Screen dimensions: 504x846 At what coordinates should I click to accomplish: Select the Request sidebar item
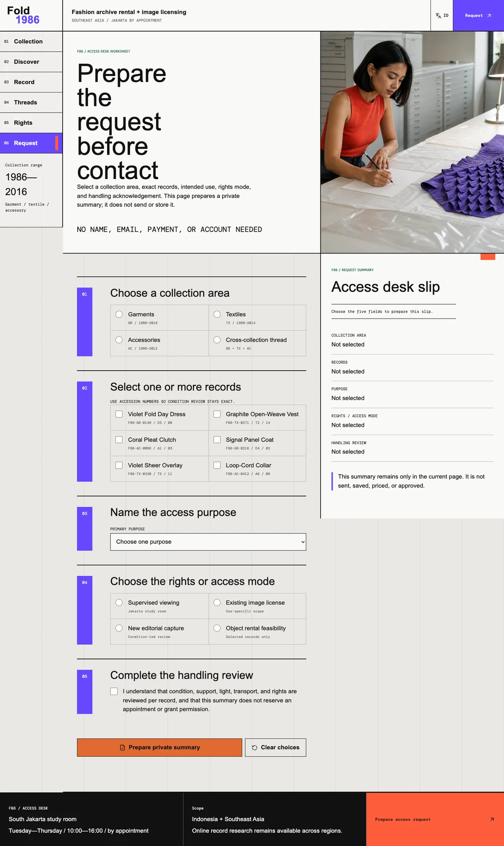[x=31, y=143]
